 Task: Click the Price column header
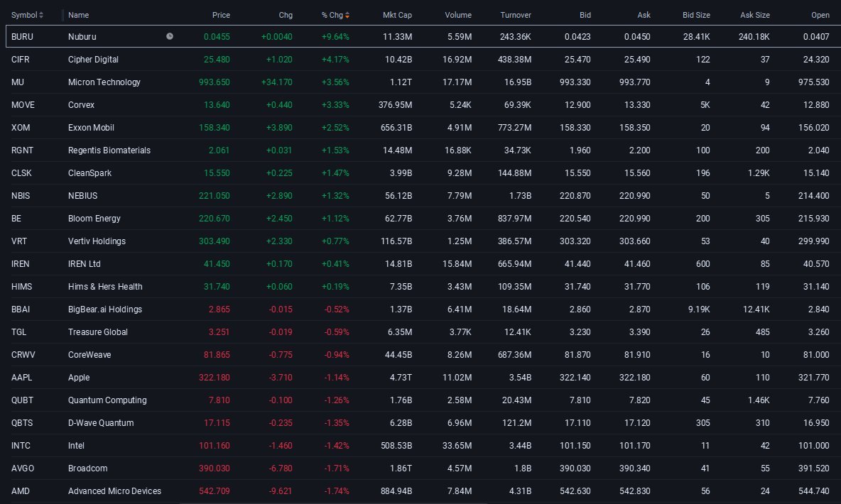[221, 15]
